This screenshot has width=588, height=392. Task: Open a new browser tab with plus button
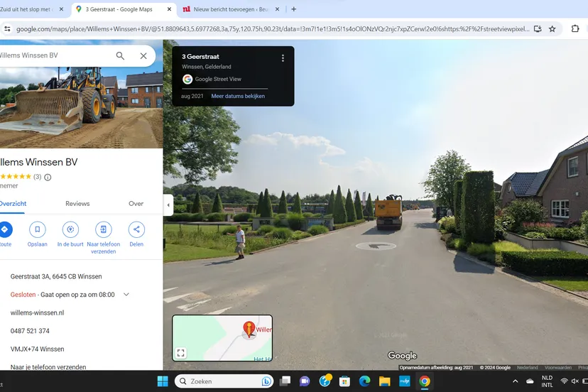coord(293,9)
